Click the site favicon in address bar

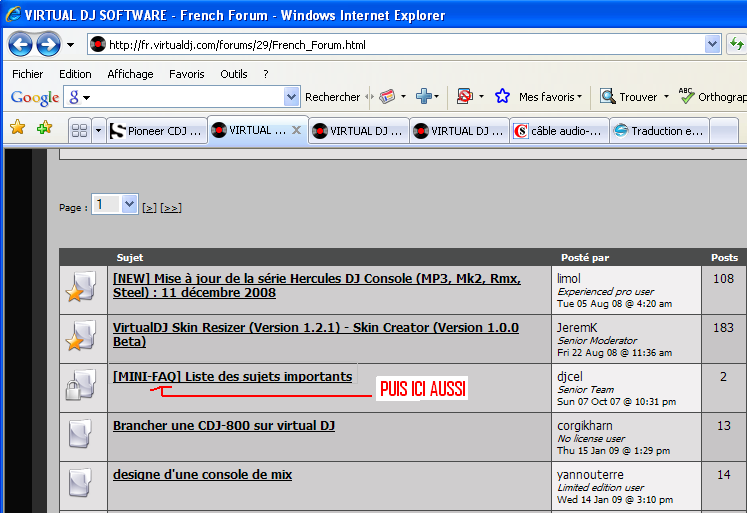98,44
